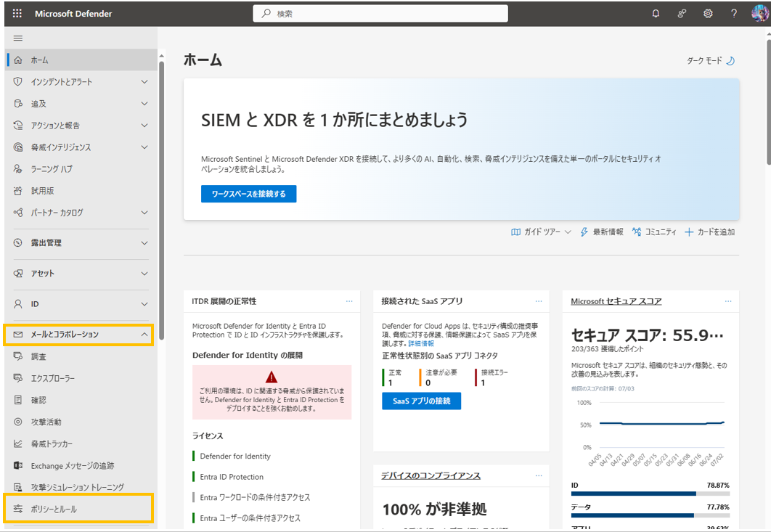This screenshot has height=532, width=771.
Task: Collapse the navigation hamburger menu
Action: pos(18,38)
